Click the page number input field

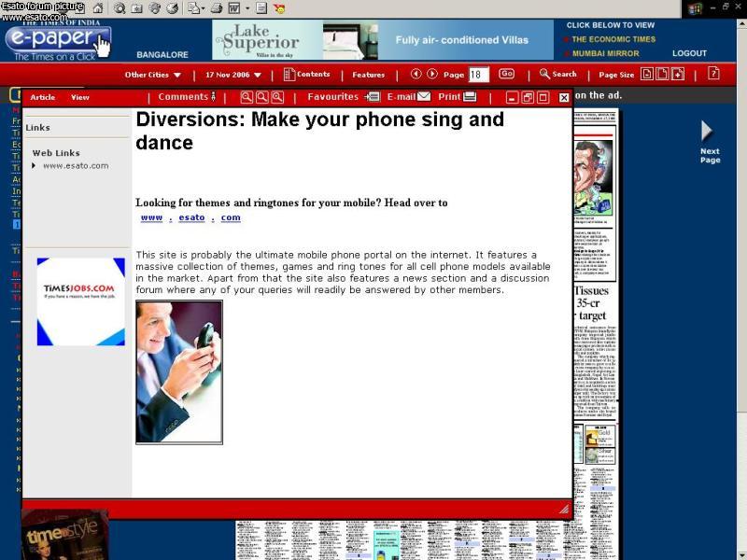(x=478, y=75)
